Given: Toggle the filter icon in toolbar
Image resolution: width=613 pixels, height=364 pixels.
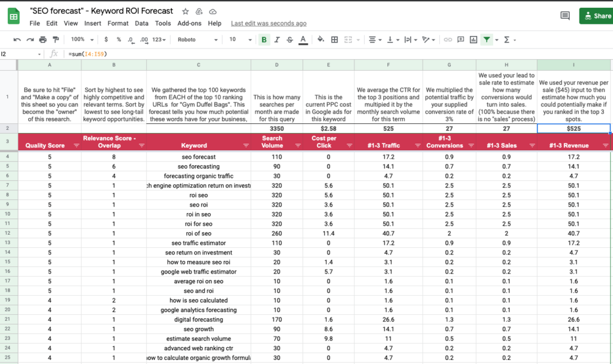Looking at the screenshot, I should 487,40.
